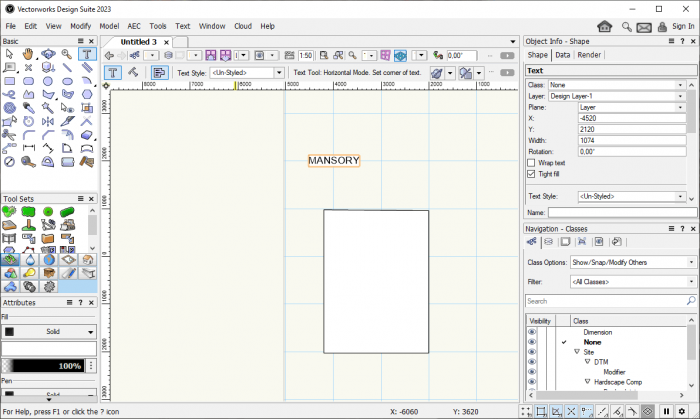Open the envelope messages icon
The width and height of the screenshot is (700, 419).
click(644, 26)
